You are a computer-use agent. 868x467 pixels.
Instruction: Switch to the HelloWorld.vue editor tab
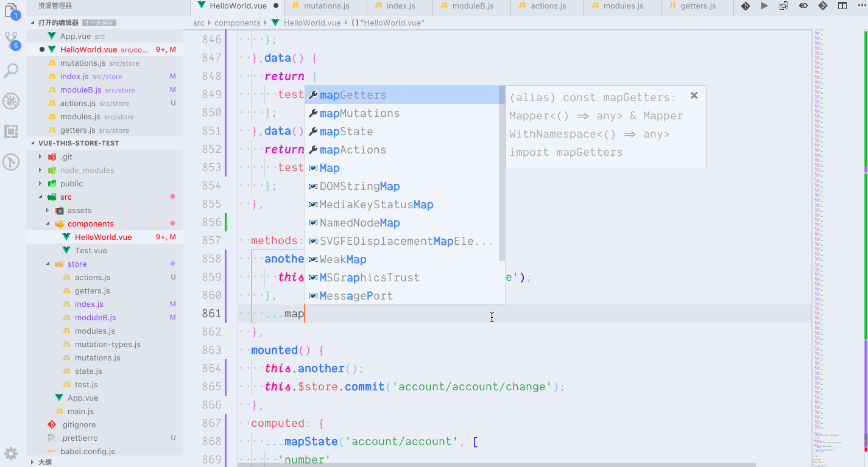237,6
